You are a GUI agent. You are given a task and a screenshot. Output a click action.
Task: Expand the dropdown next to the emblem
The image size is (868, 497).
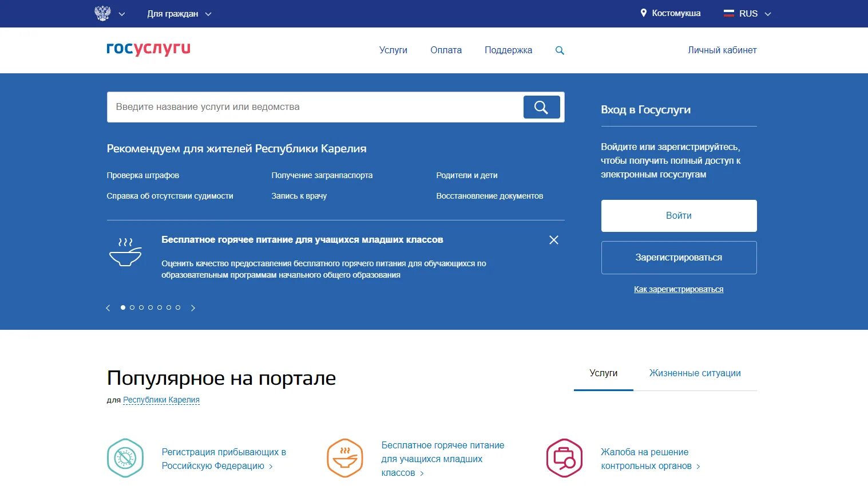(x=121, y=13)
